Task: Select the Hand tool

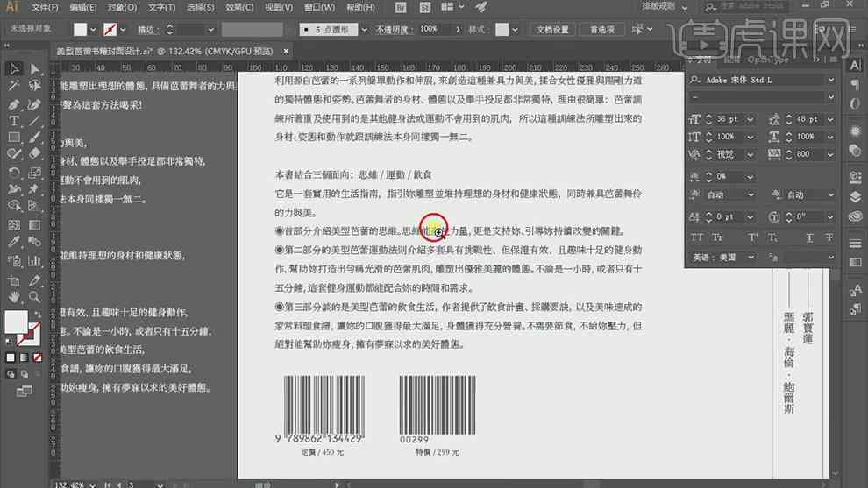Action: pos(14,297)
